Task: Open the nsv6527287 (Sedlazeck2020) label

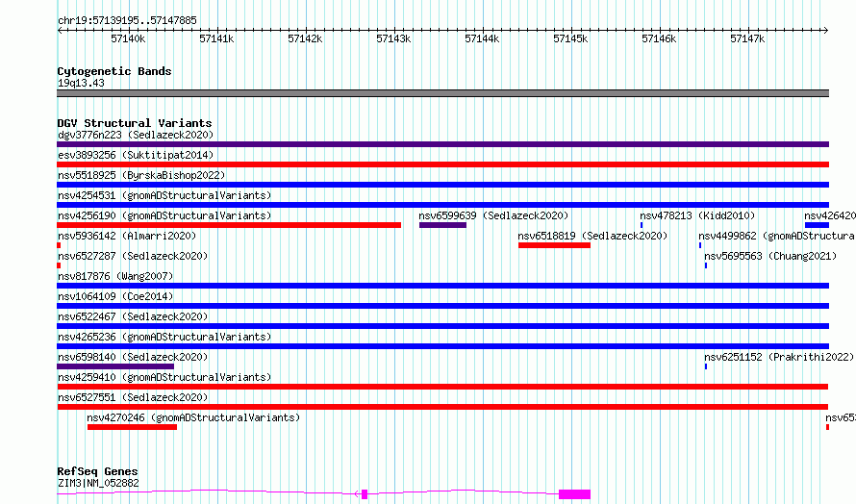Action: (x=133, y=256)
